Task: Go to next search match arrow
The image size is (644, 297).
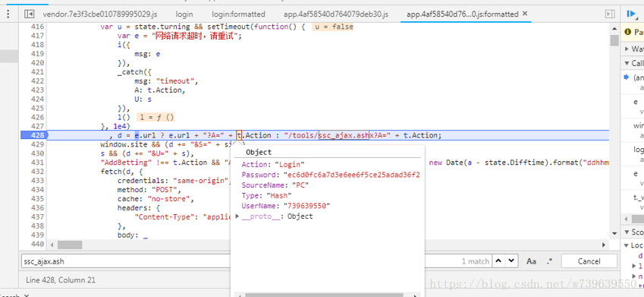Action: pos(511,261)
